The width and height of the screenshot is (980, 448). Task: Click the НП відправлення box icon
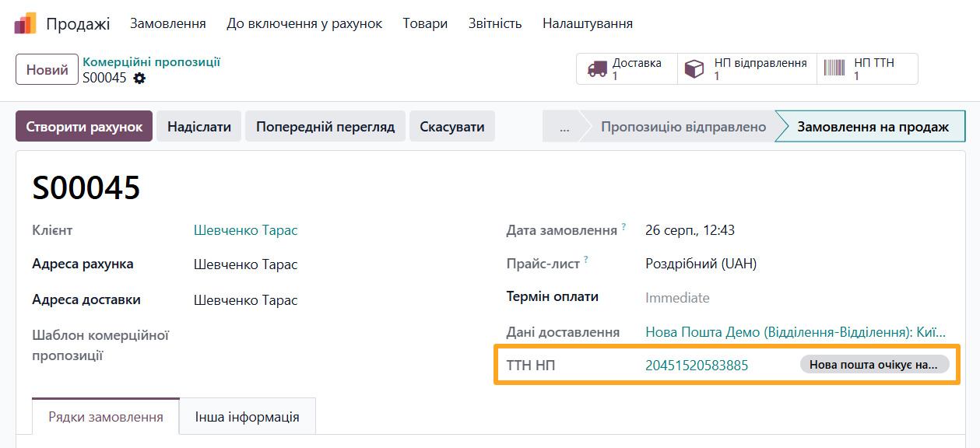(694, 69)
